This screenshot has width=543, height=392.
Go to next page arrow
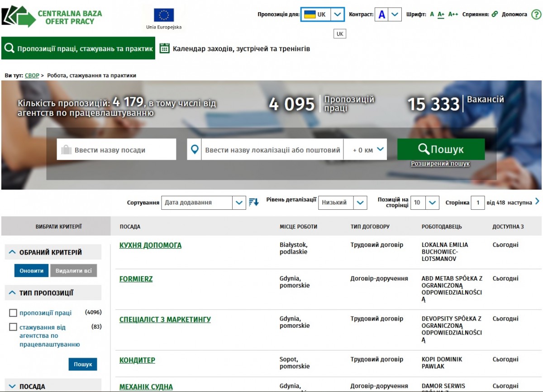537,201
